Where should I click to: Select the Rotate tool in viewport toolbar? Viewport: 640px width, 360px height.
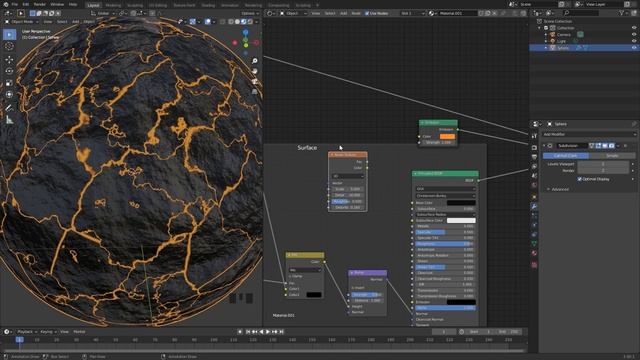pos(9,71)
